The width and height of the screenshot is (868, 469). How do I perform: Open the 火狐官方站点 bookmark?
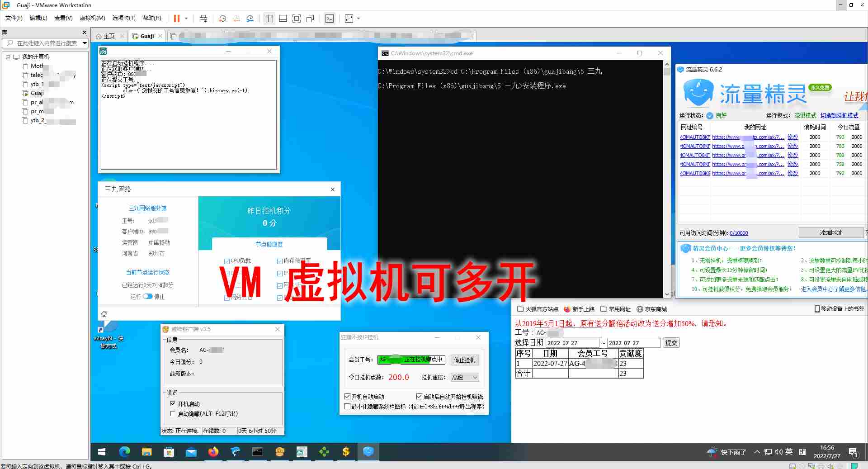[538, 309]
